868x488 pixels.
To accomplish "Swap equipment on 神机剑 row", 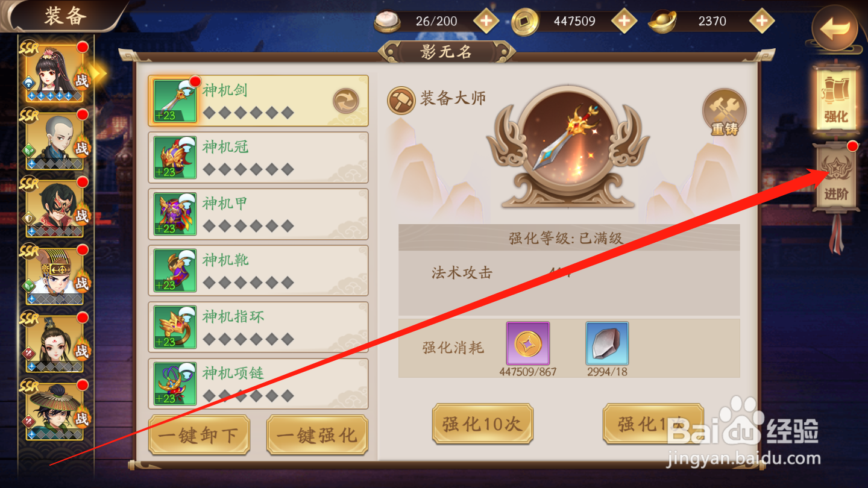I will coord(346,101).
